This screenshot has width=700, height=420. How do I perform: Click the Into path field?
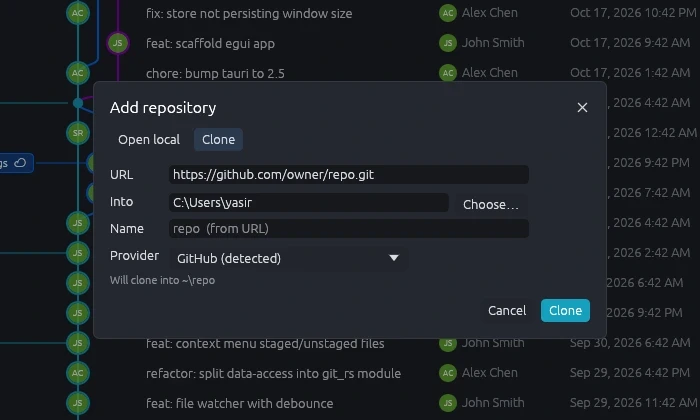click(x=308, y=203)
